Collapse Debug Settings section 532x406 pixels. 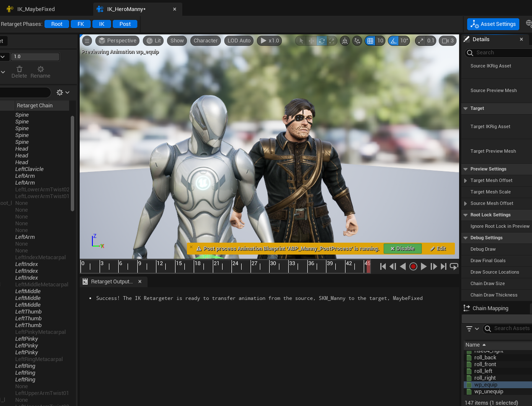click(466, 238)
